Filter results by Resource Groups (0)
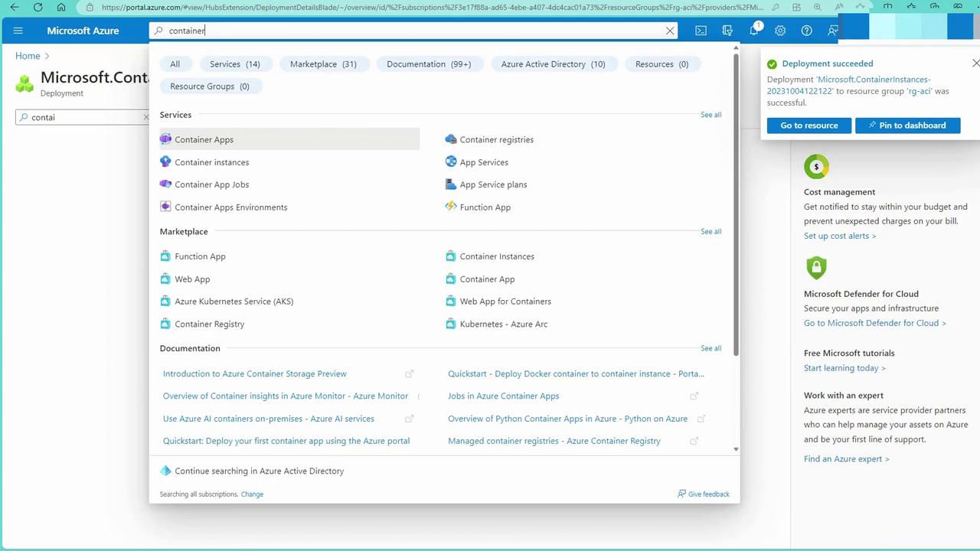The height and width of the screenshot is (551, 980). 210,86
